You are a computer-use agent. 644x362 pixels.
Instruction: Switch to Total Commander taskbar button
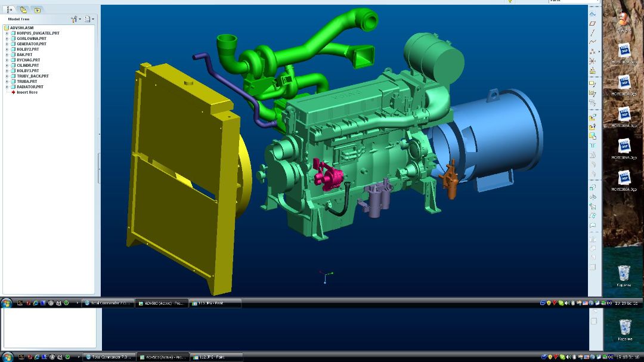click(107, 303)
